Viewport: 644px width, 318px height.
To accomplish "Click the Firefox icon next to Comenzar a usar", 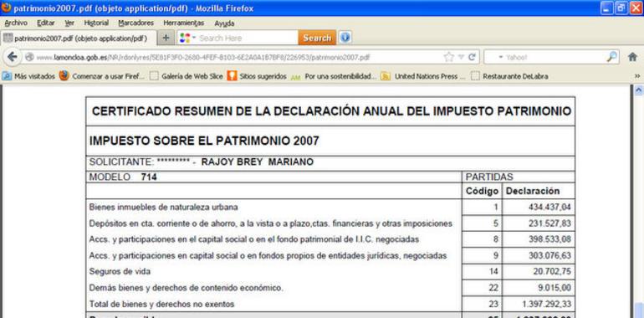I will pos(64,76).
